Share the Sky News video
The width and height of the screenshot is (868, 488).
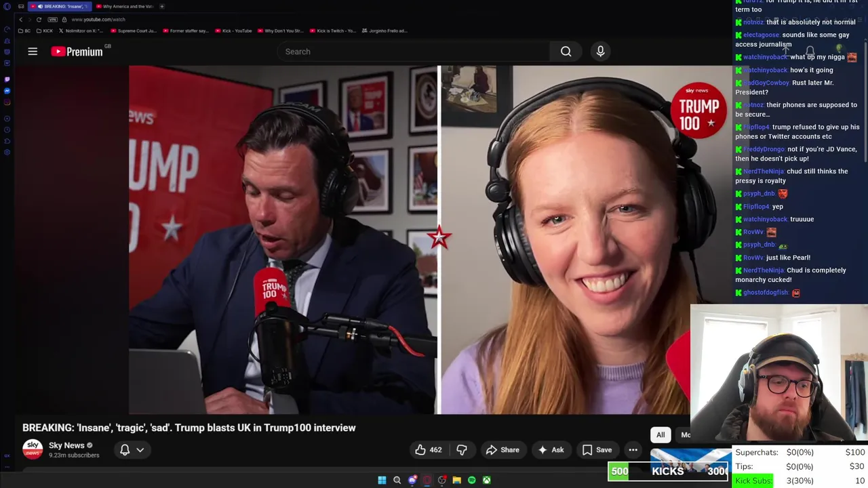tap(502, 450)
